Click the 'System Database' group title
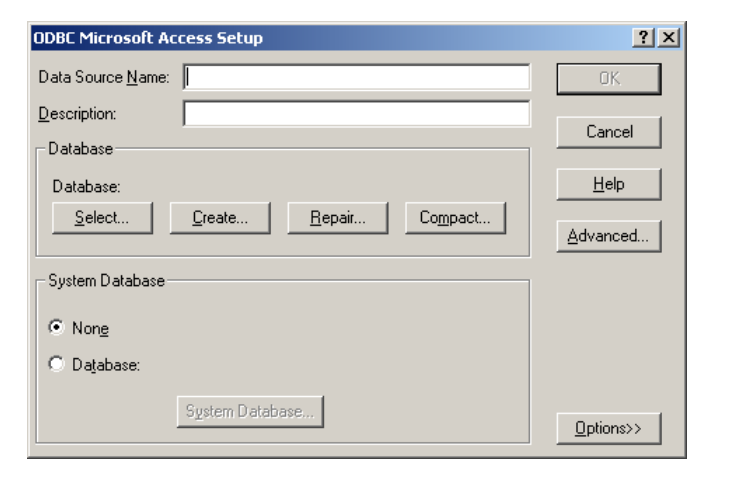 click(106, 281)
